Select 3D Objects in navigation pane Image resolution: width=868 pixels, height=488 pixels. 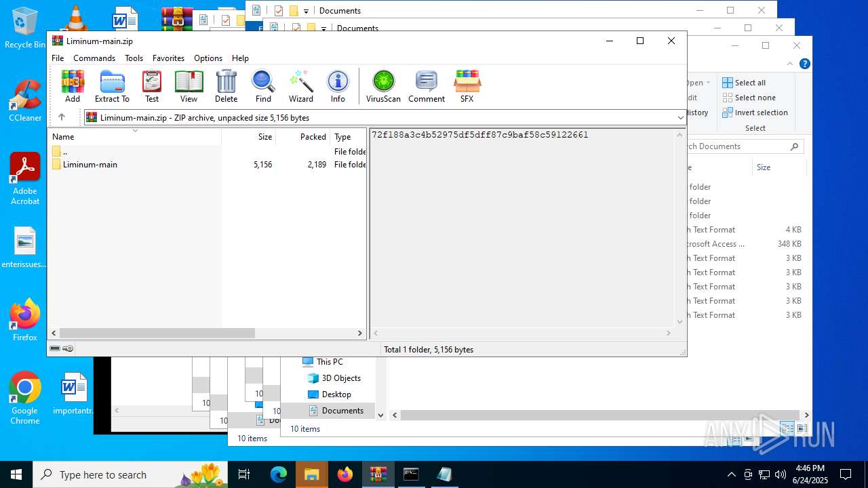[334, 378]
